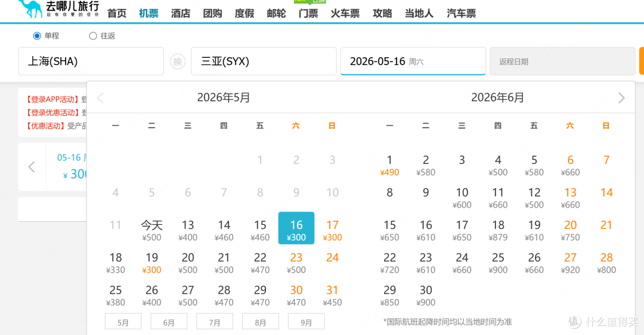Select May 26 priced ¥400
Screen dimensions: 644x335
click(x=151, y=296)
